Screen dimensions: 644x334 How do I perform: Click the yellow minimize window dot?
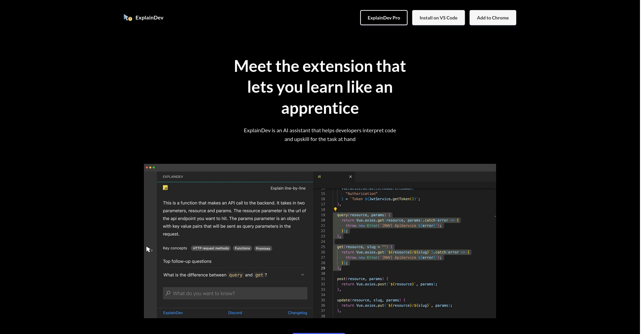tap(150, 168)
